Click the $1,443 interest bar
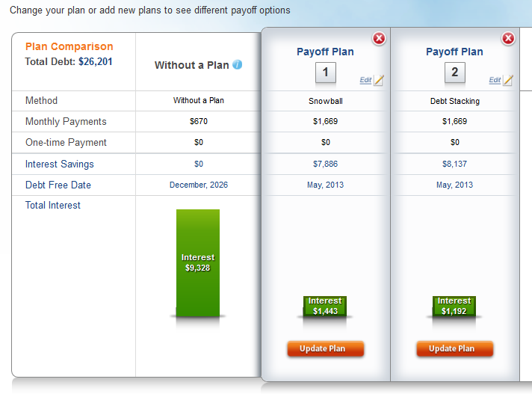The image size is (532, 394). coord(325,306)
